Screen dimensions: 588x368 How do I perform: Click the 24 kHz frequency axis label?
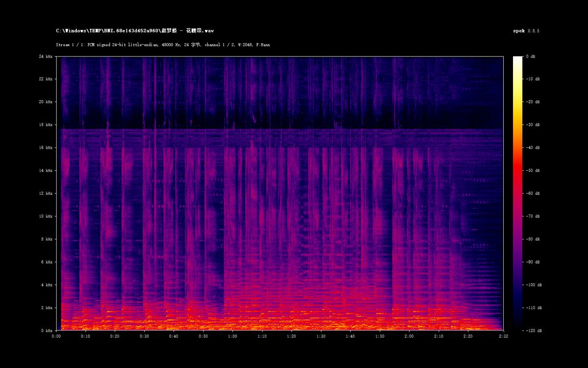(x=46, y=56)
